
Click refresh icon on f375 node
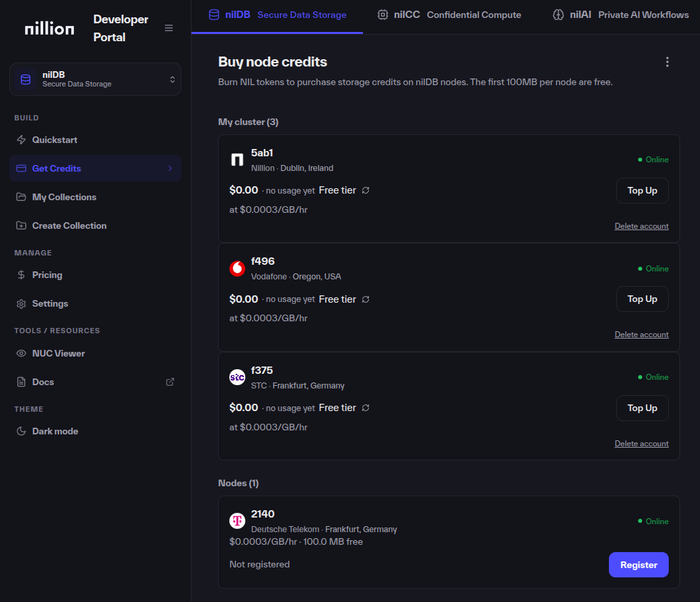point(366,408)
